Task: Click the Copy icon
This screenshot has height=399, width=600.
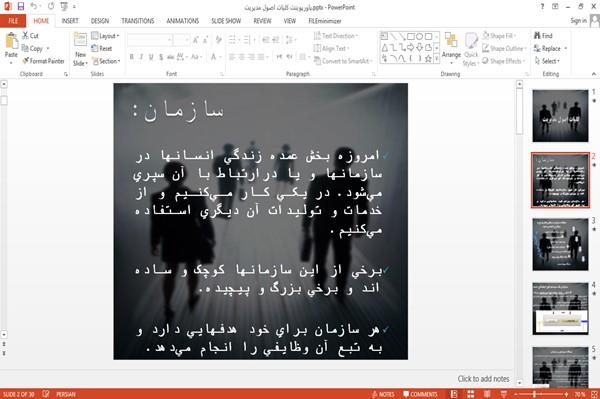Action: [25, 48]
